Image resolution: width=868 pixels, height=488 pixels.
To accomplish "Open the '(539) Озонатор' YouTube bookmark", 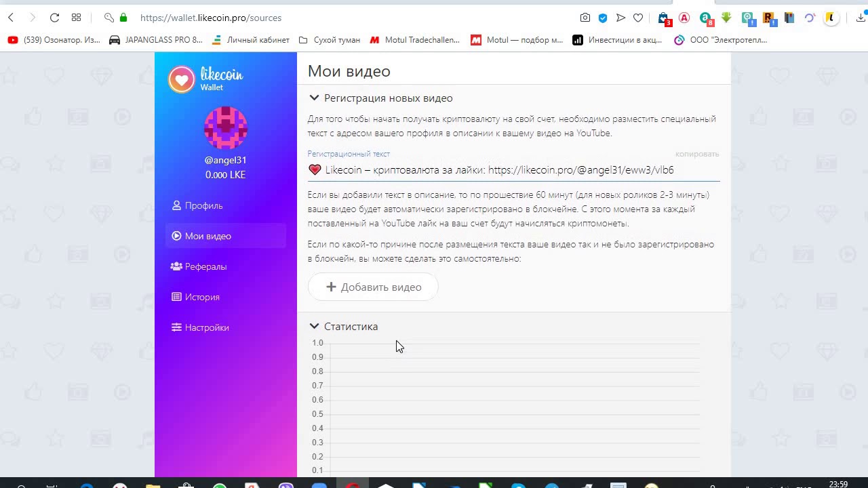I will [x=54, y=40].
